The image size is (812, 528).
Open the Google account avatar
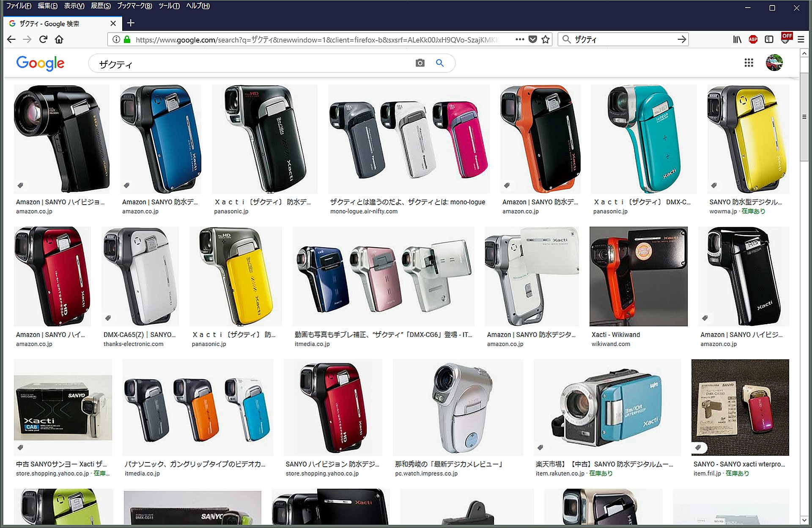click(774, 63)
